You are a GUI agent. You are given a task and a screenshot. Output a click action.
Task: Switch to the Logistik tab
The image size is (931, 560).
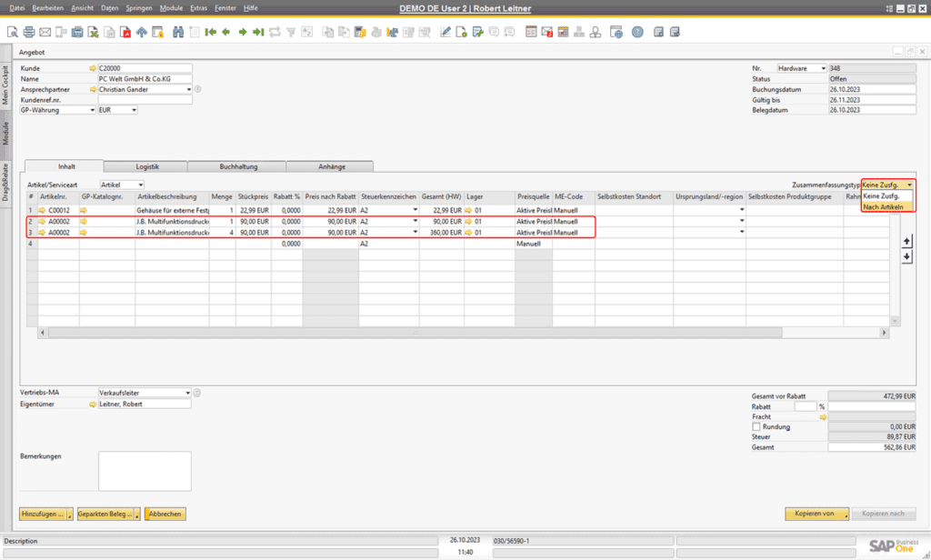(146, 167)
